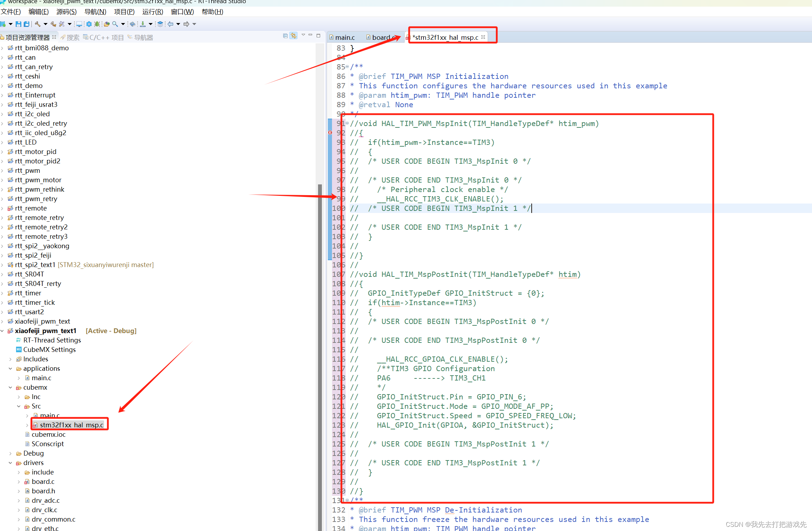Save the current file
The width and height of the screenshot is (812, 531).
click(18, 24)
